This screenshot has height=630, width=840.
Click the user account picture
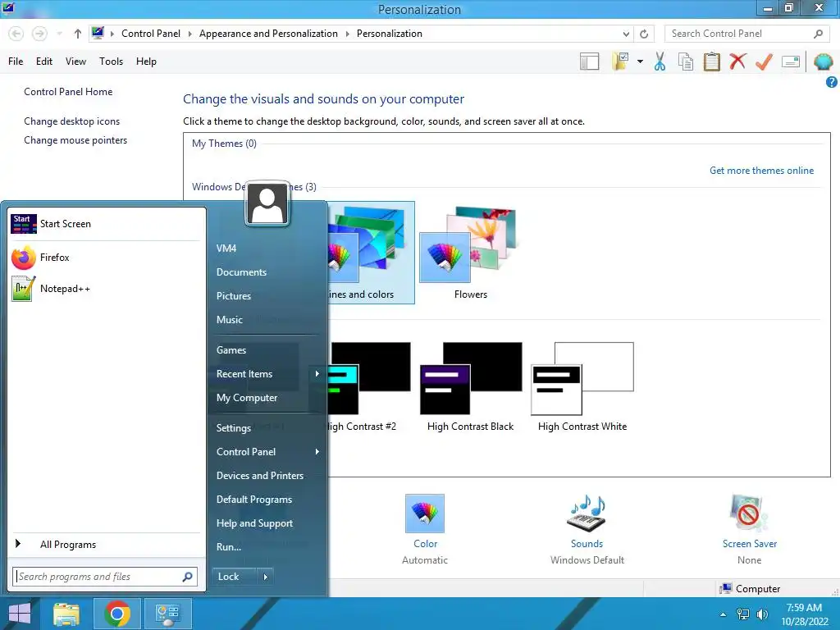[267, 204]
